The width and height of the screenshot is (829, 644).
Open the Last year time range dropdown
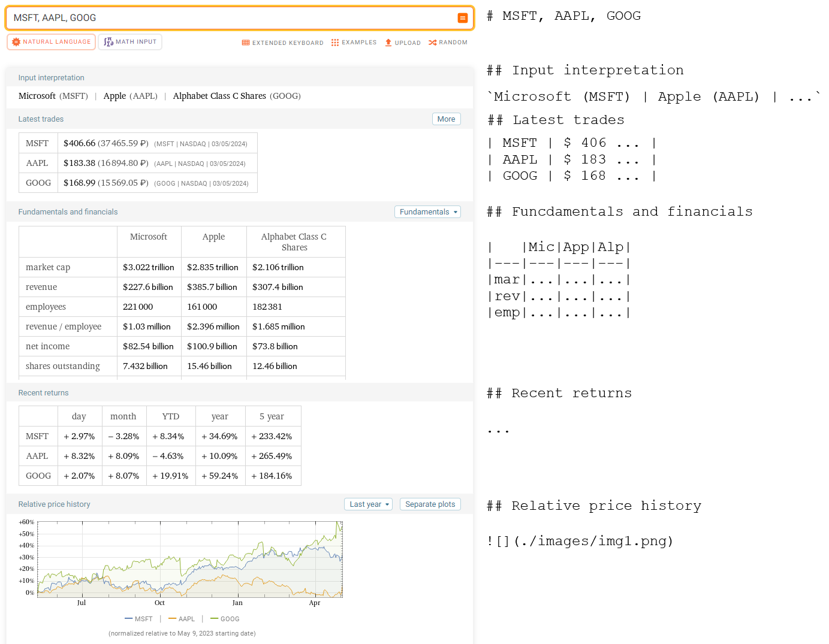click(368, 504)
